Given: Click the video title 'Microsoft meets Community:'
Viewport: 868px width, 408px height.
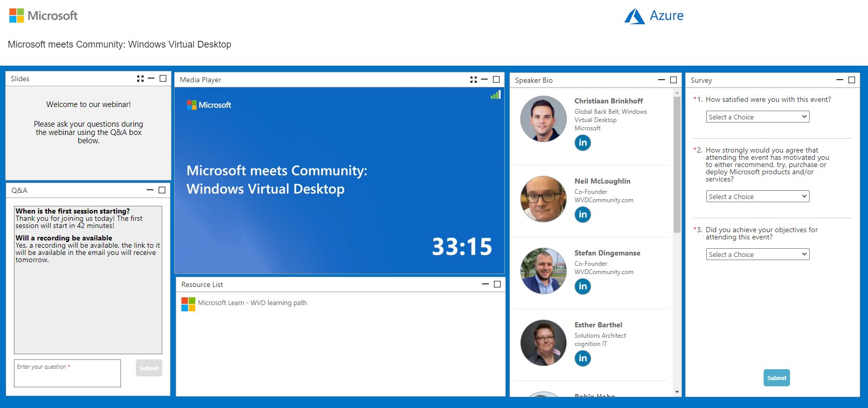Looking at the screenshot, I should (277, 171).
